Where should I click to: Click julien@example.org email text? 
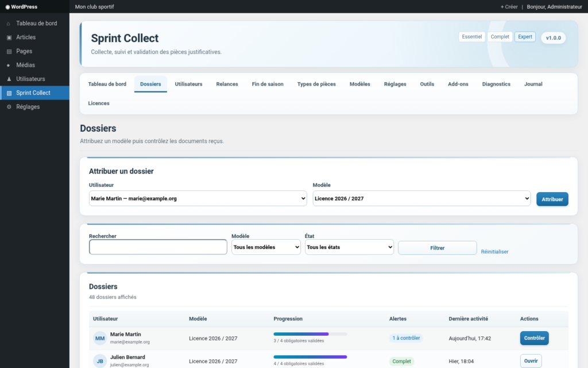coord(129,365)
